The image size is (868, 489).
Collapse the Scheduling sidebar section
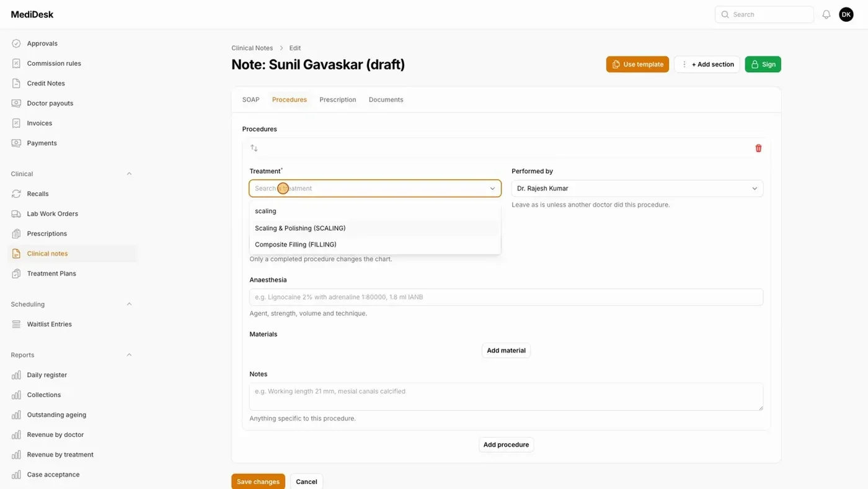tap(129, 304)
